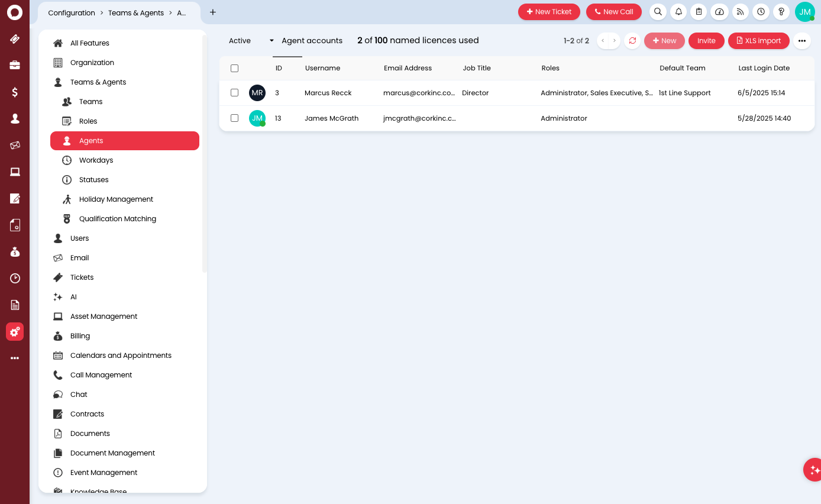Click the New agent button

pos(664,41)
